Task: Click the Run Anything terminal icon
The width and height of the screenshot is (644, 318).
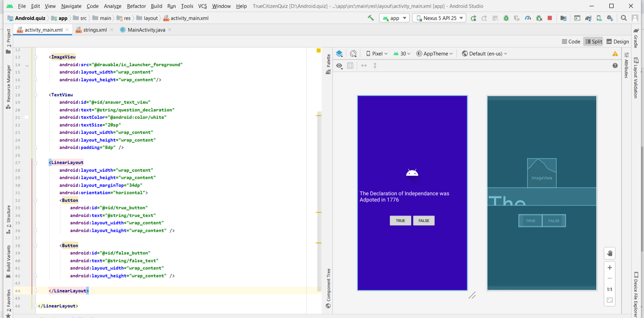Action: click(577, 18)
